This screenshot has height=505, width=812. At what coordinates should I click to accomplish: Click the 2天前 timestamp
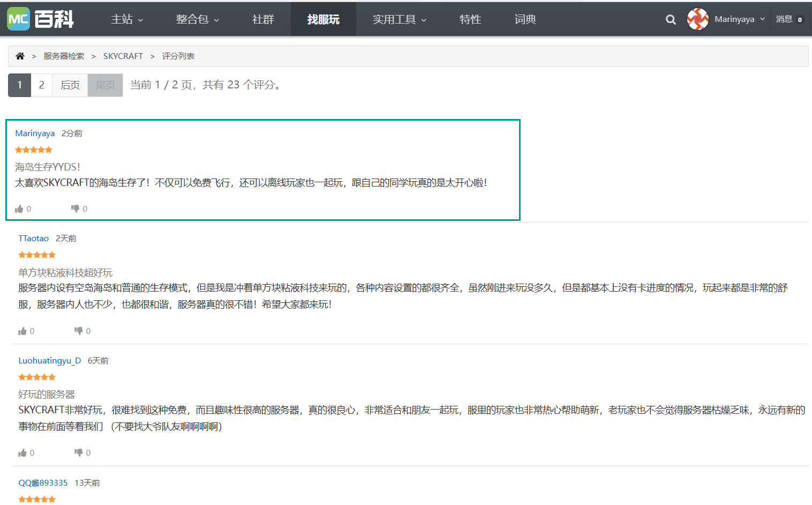tap(66, 238)
